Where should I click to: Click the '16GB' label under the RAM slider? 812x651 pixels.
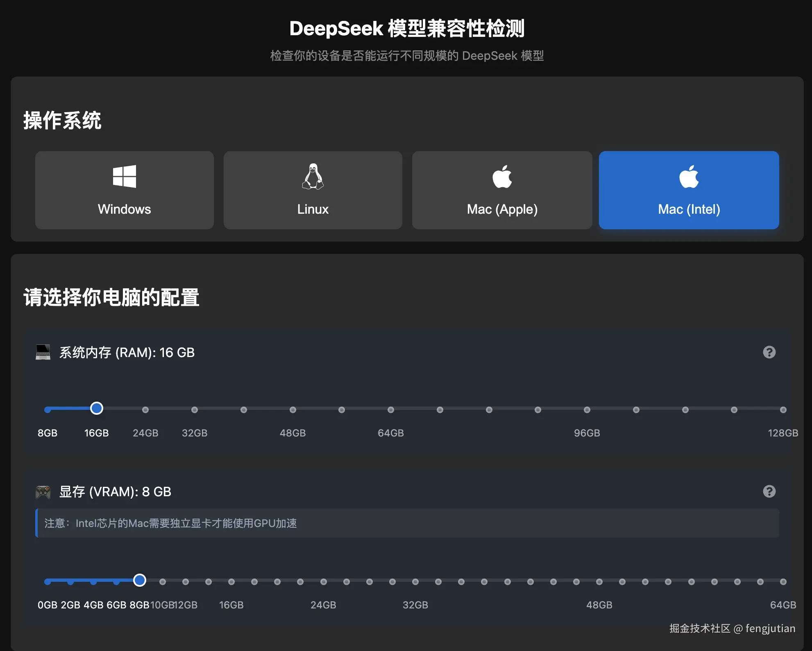click(x=97, y=433)
